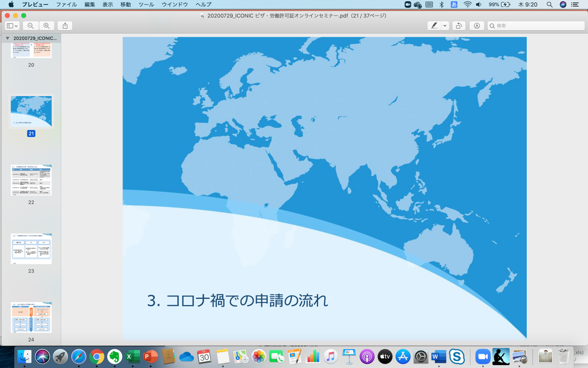Open the ファイル menu
The height and width of the screenshot is (368, 588).
[67, 4]
